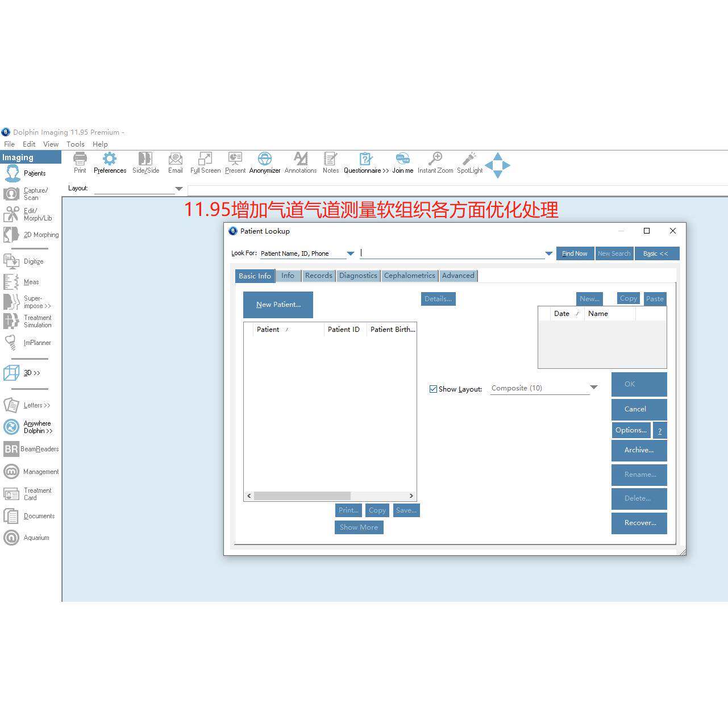Open the 2D Morphing module
728x728 pixels.
point(31,235)
